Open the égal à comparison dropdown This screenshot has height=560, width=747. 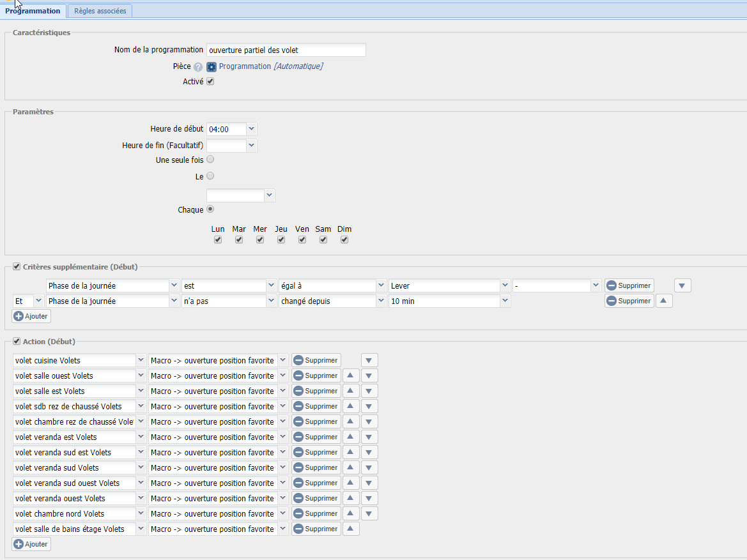pos(381,285)
